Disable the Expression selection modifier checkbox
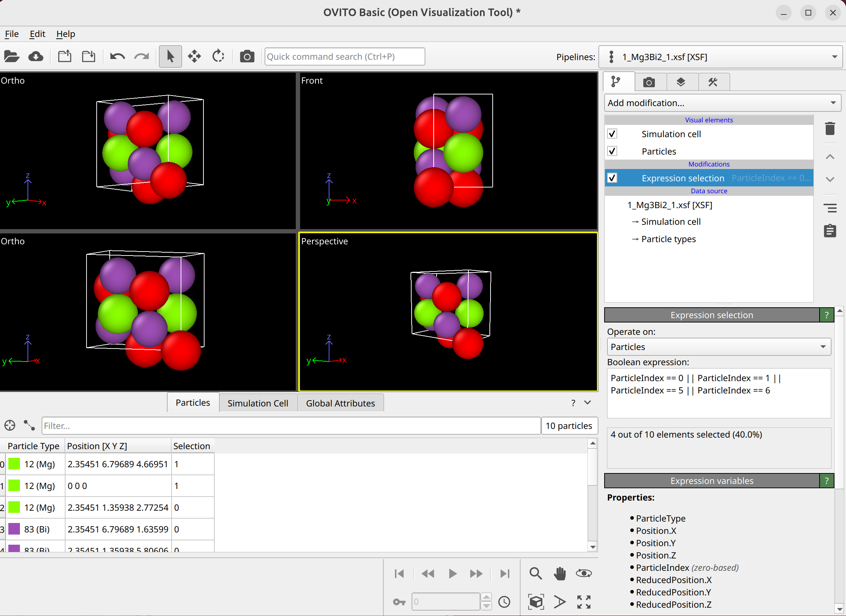The image size is (846, 616). point(612,178)
